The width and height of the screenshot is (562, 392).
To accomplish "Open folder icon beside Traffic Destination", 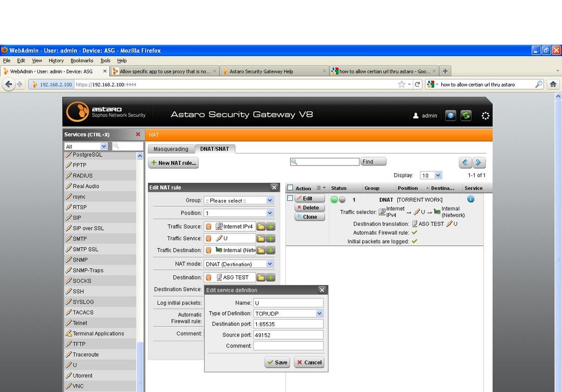I will pos(261,250).
